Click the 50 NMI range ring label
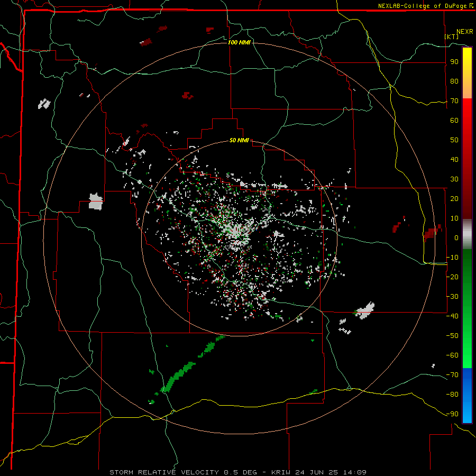This screenshot has height=476, width=476. click(x=239, y=140)
